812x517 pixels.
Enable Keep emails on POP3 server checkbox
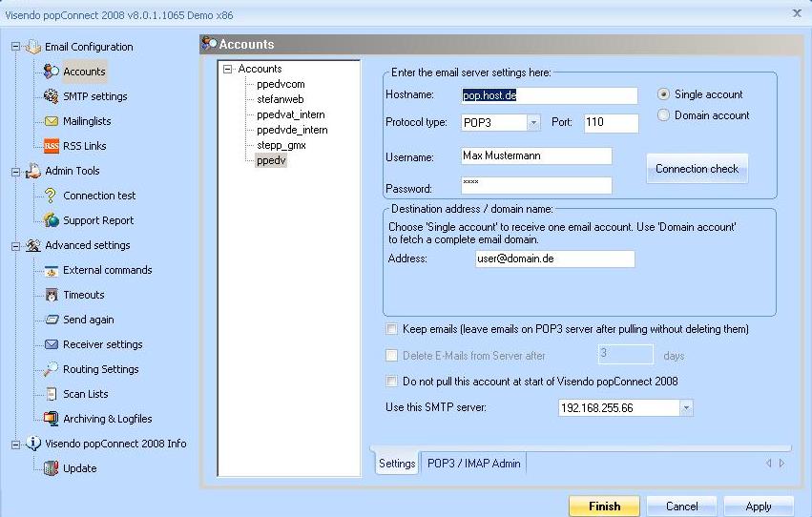392,329
